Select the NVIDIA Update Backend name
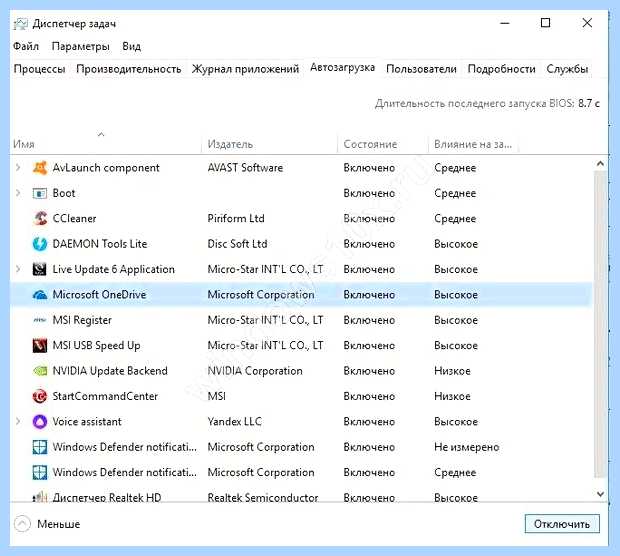 [110, 371]
